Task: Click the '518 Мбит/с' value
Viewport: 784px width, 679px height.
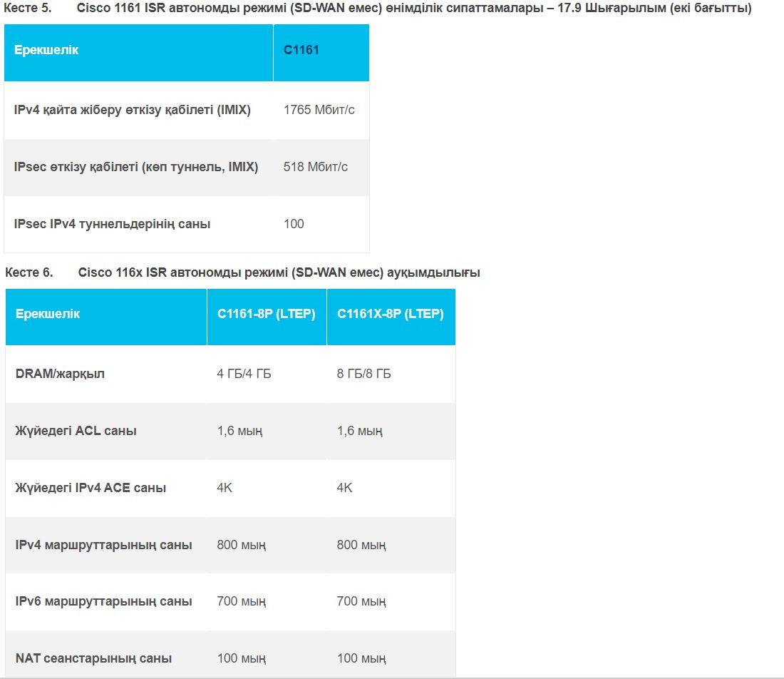Action: point(316,167)
